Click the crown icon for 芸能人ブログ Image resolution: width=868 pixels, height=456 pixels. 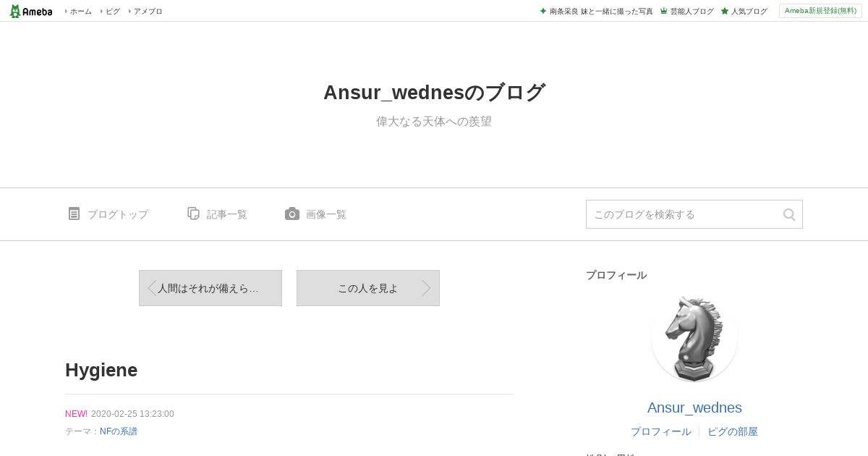tap(663, 11)
